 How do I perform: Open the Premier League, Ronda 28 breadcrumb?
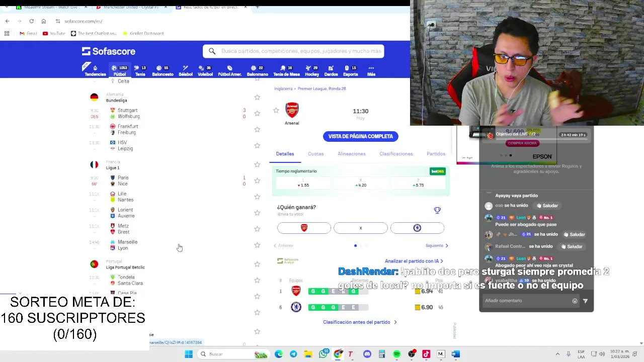pyautogui.click(x=321, y=88)
